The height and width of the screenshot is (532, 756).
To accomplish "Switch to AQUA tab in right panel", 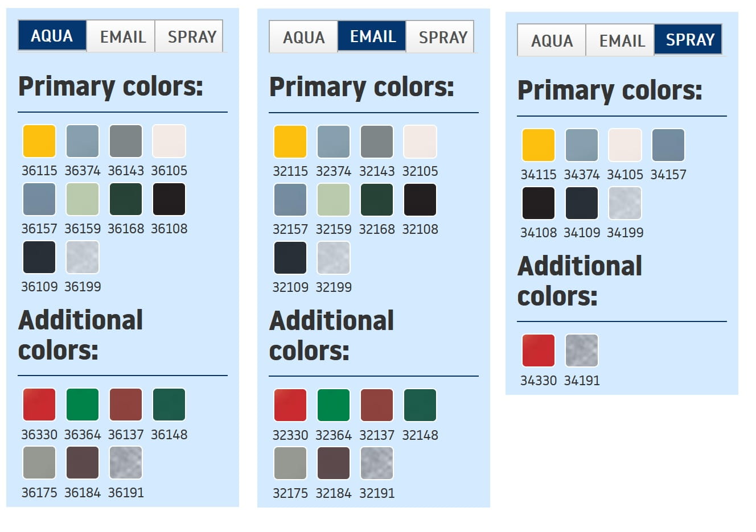I will click(552, 40).
